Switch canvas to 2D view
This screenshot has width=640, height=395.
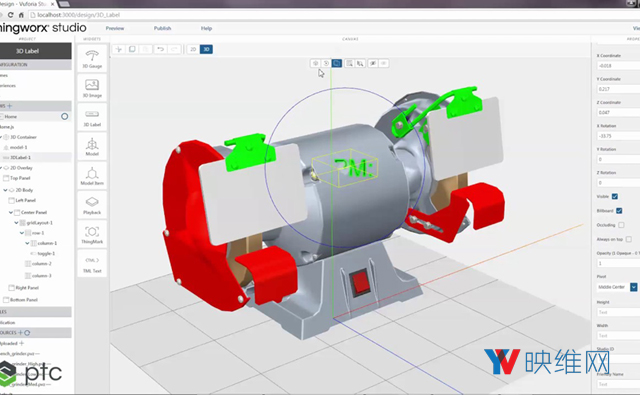click(x=193, y=49)
